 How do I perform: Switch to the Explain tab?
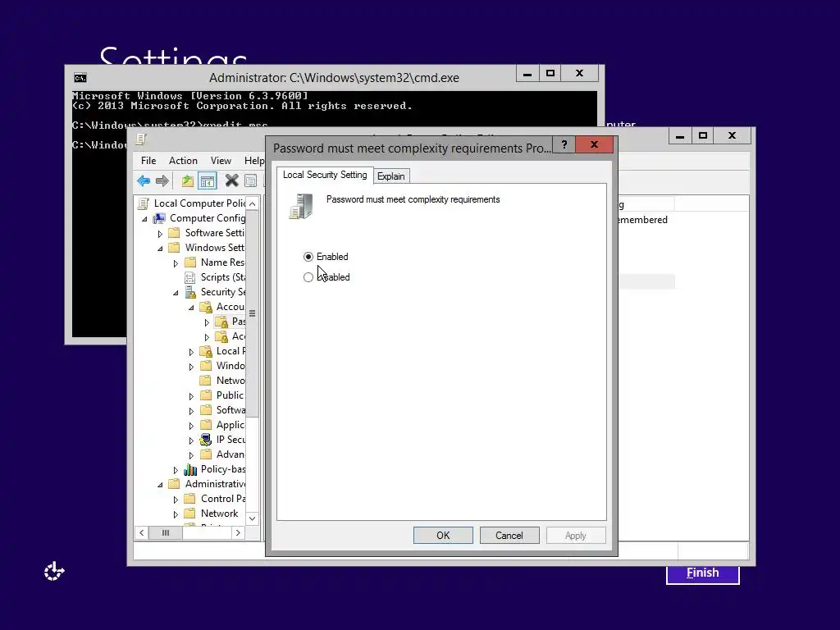click(x=391, y=176)
